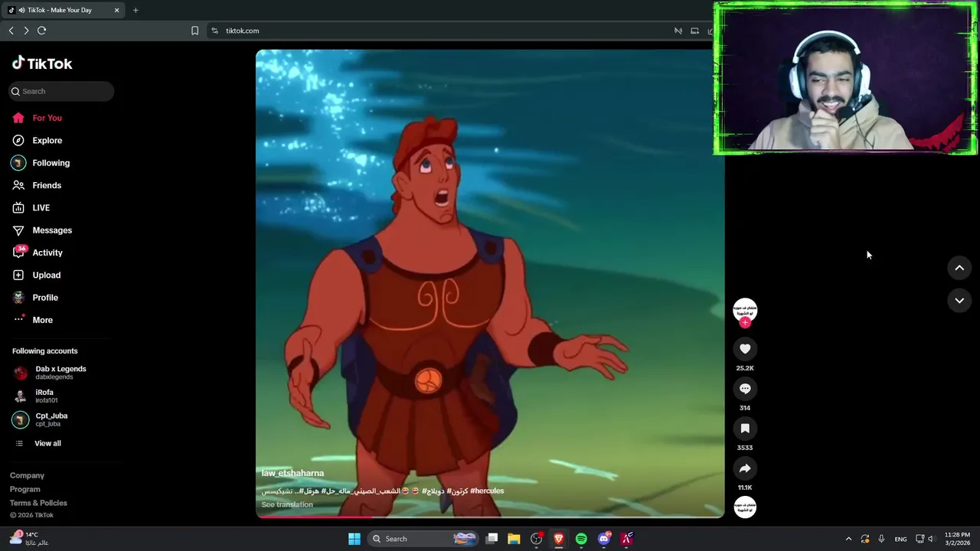Click the TikTok logo in sidebar
Viewport: 980px width, 551px height.
coord(42,64)
